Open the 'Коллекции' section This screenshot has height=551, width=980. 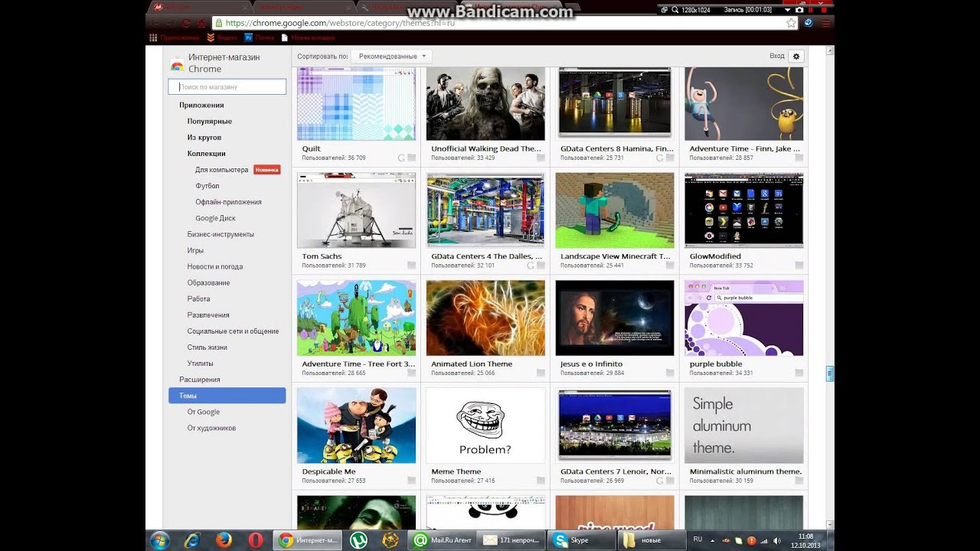pos(207,153)
